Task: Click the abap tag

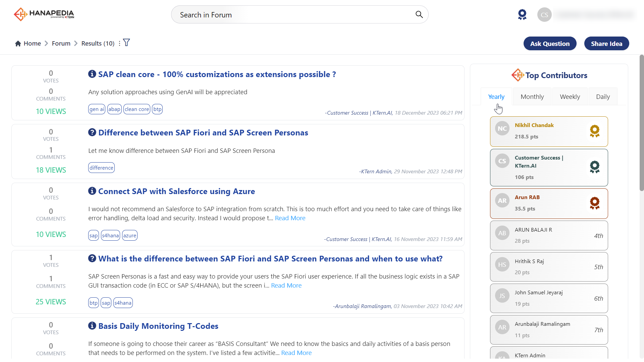Action: (114, 109)
